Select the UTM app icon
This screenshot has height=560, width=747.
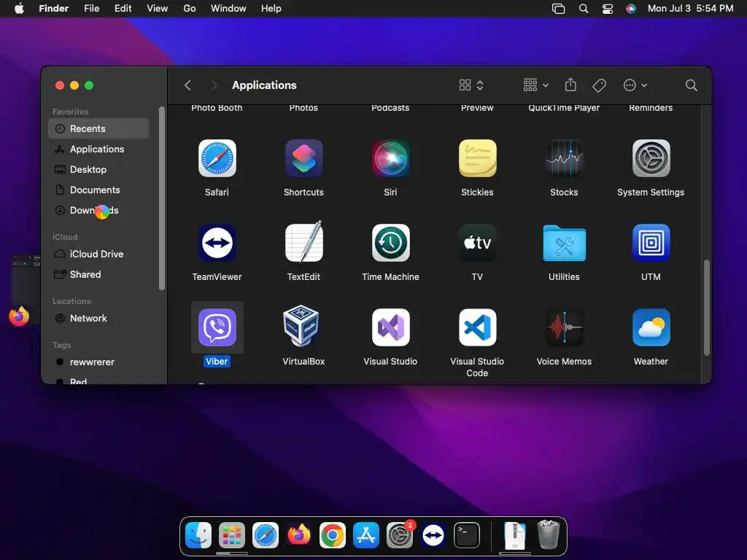click(651, 243)
